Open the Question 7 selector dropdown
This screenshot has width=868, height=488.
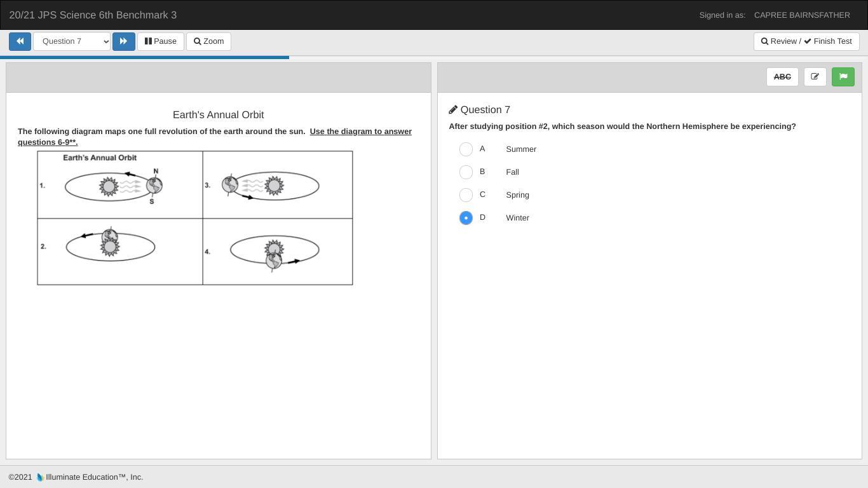(x=72, y=41)
